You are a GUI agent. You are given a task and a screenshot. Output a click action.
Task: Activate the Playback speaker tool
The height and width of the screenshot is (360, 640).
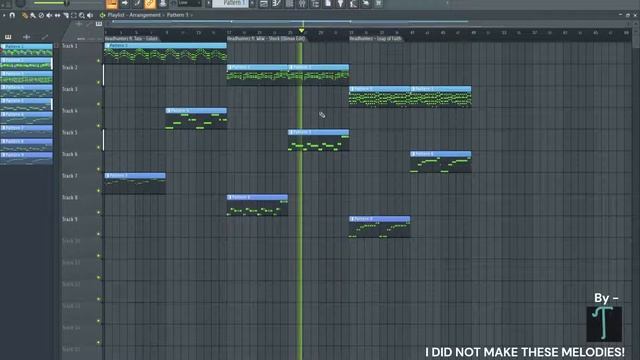(90, 15)
